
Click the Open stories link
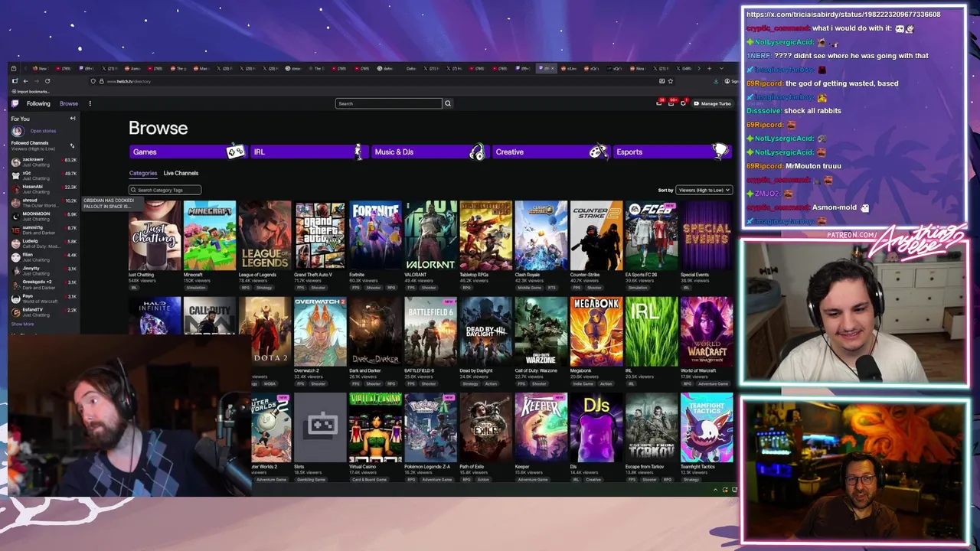pyautogui.click(x=43, y=131)
